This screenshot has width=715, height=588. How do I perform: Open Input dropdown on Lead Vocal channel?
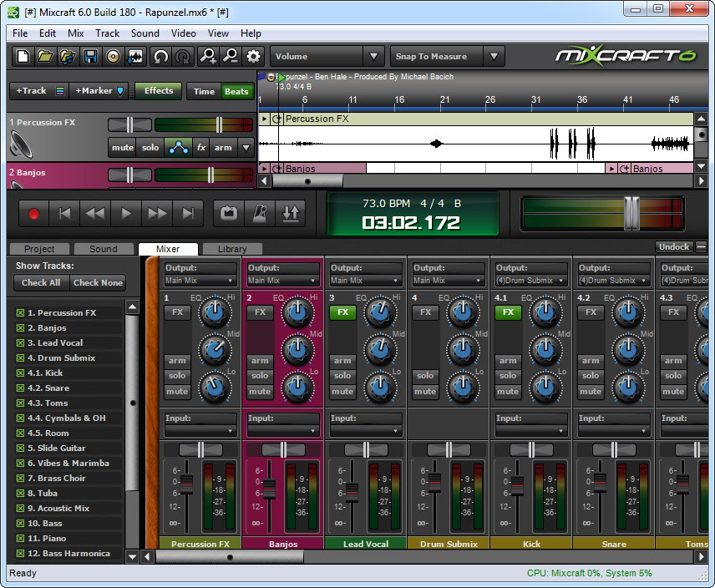click(365, 430)
